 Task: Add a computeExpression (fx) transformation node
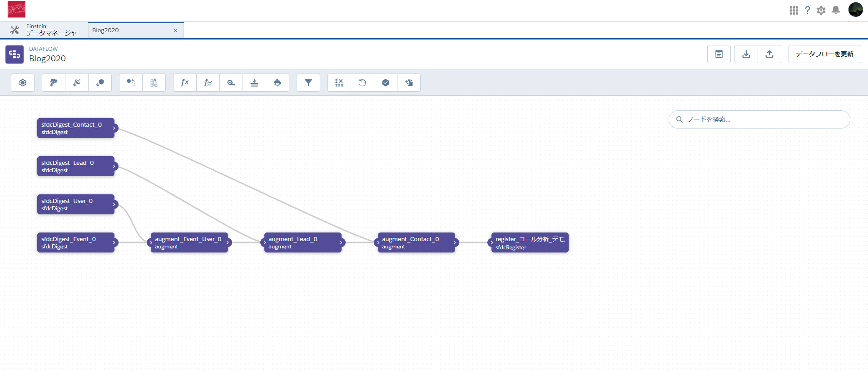185,83
